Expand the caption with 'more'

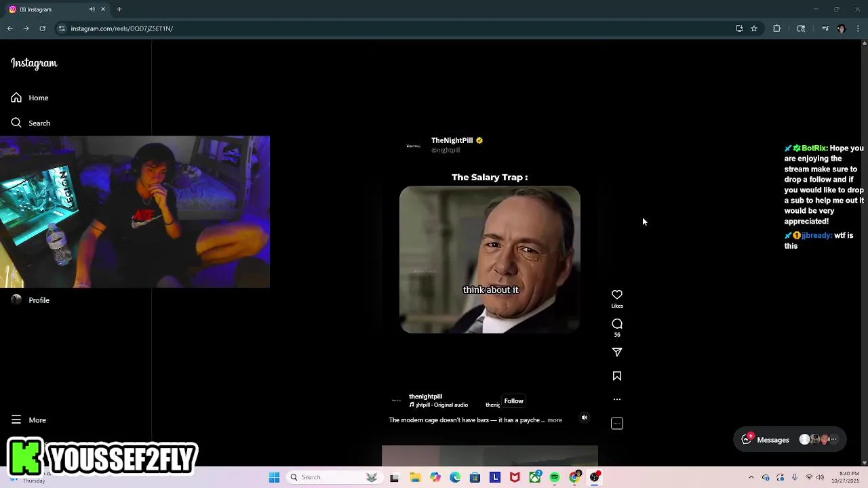pos(555,420)
